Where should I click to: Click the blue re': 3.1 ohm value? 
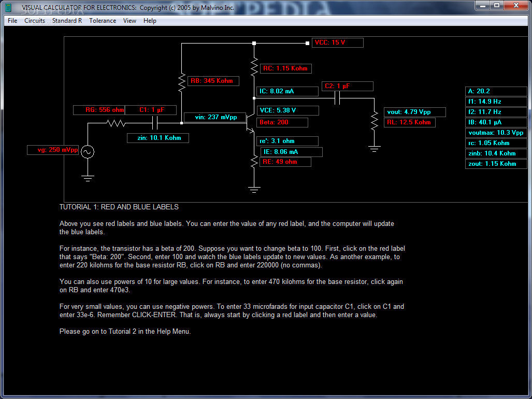coord(287,141)
